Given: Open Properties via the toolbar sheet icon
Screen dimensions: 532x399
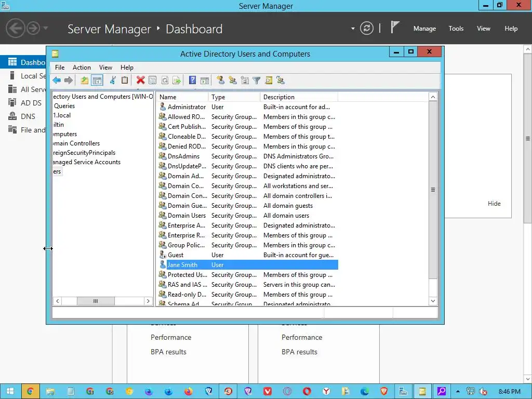Looking at the screenshot, I should [153, 81].
